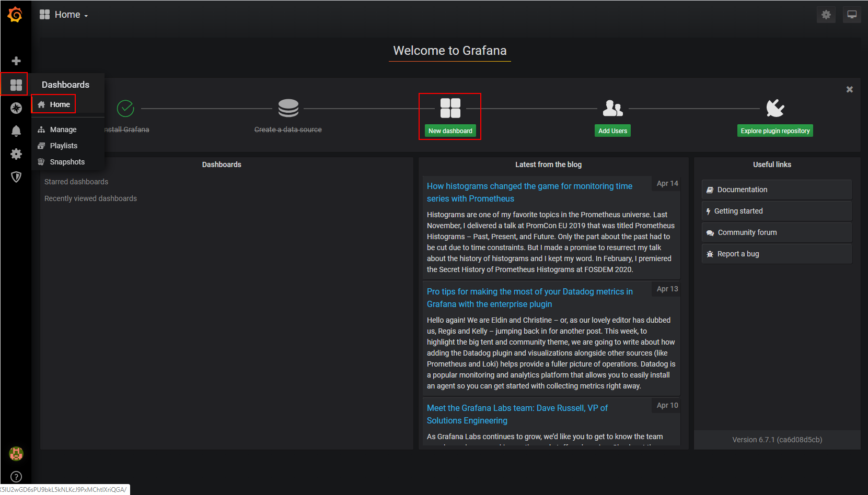Screen dimensions: 868x495
Task: Click the user avatar icon
Action: [16, 454]
